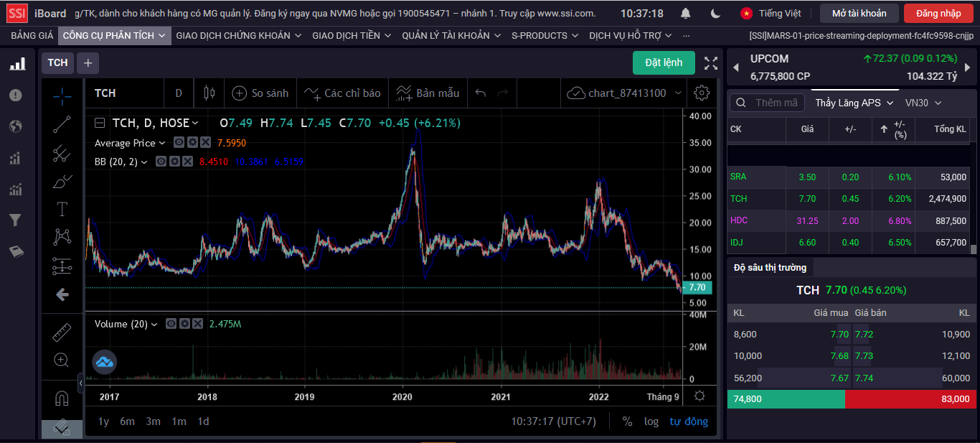
Task: Click the bar chart sidebar icon
Action: (17, 64)
